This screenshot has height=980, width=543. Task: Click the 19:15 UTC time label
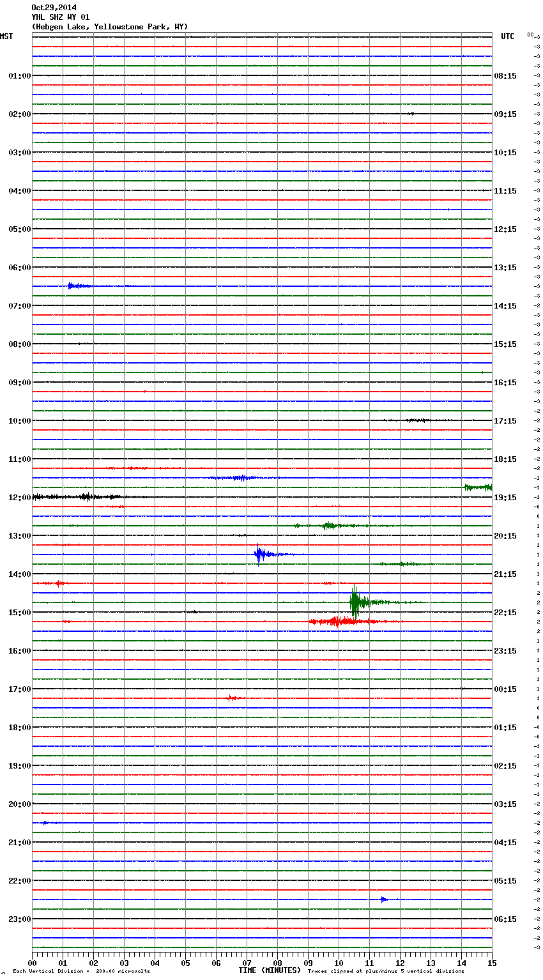click(x=505, y=498)
